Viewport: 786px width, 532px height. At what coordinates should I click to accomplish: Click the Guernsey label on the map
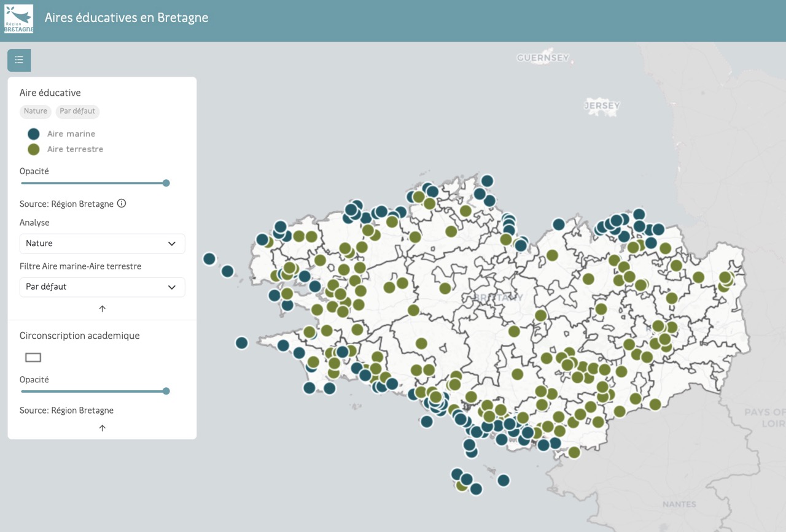tap(543, 58)
